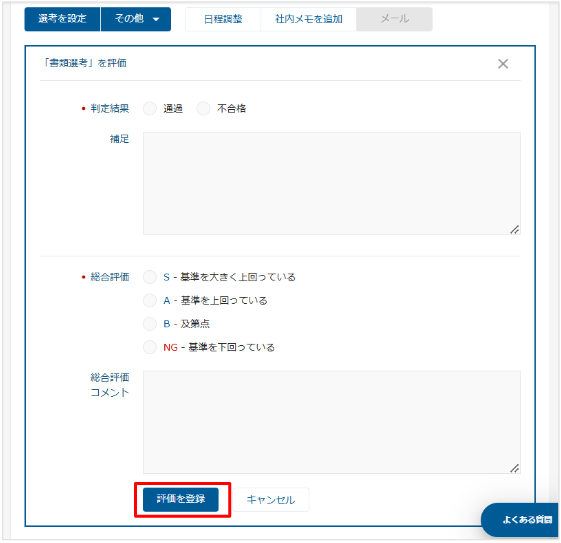Click inside the 総合評価コメント text area
Image resolution: width=561 pixels, height=543 pixels.
point(332,422)
